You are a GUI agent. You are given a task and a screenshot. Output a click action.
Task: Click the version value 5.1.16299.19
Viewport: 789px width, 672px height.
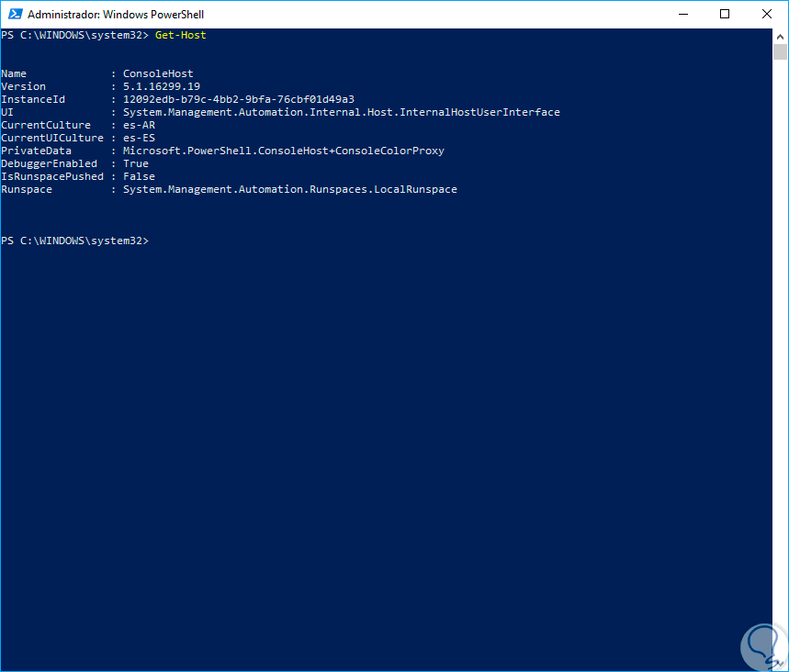click(x=162, y=86)
